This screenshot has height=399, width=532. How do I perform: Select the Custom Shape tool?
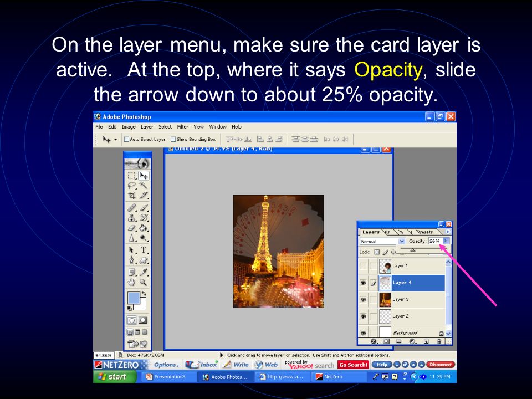pos(144,260)
